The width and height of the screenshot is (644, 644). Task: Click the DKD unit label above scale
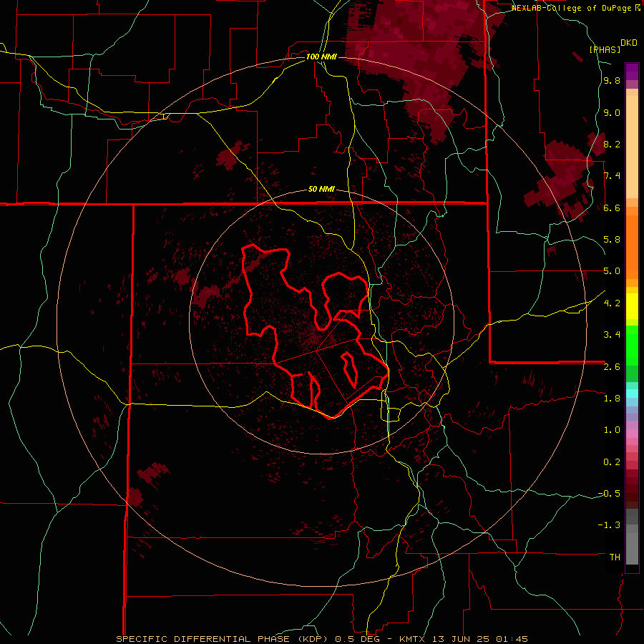(x=629, y=43)
